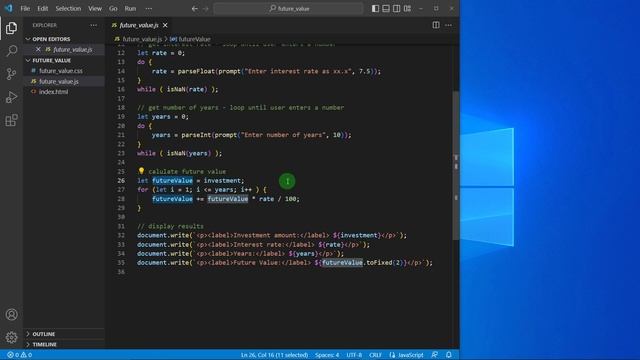Change indentation via Spaces: 4
The height and width of the screenshot is (360, 640).
327,355
